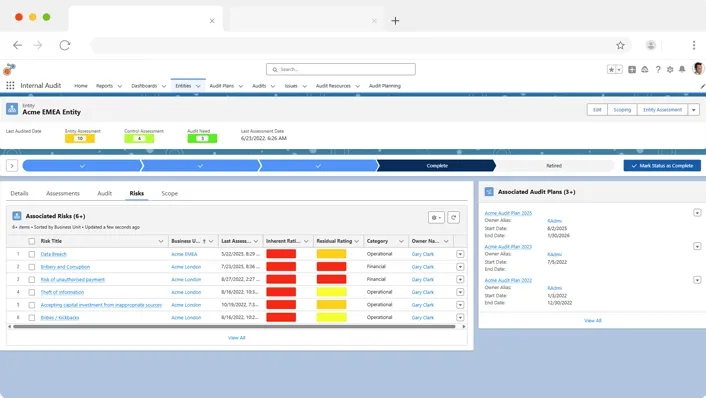This screenshot has height=398, width=706.
Task: Click the risks table horizontal scrollbar
Action: click(234, 326)
